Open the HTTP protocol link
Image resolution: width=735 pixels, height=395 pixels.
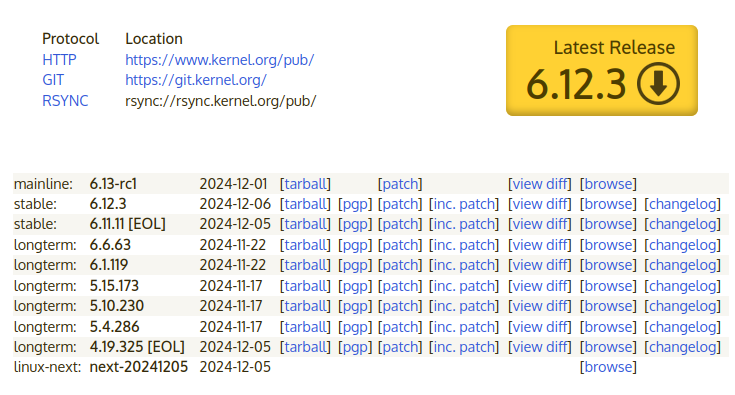click(x=59, y=60)
